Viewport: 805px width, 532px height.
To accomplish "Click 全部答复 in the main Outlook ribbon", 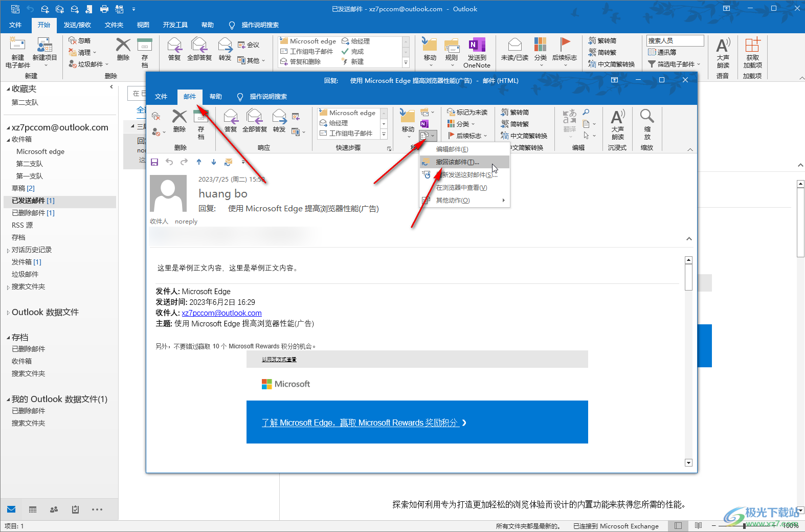I will coord(199,50).
